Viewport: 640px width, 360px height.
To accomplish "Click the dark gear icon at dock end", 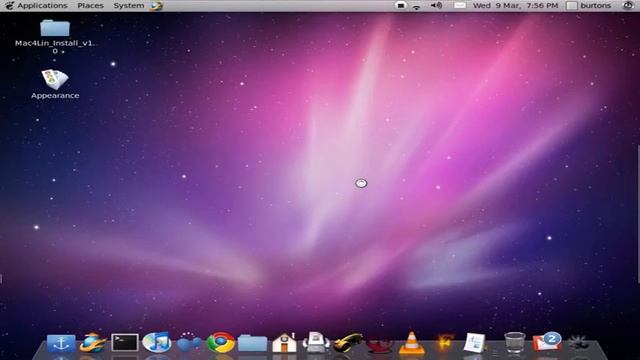I will click(x=579, y=343).
